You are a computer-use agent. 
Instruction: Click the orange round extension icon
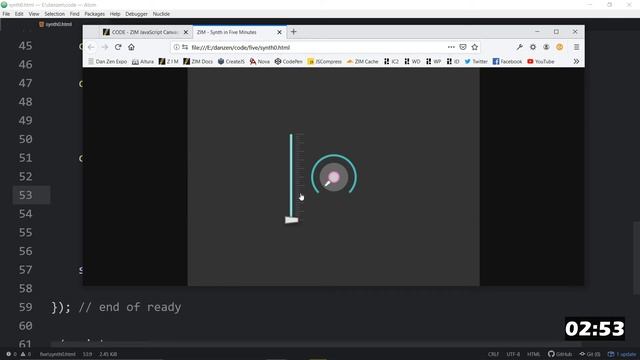click(560, 47)
